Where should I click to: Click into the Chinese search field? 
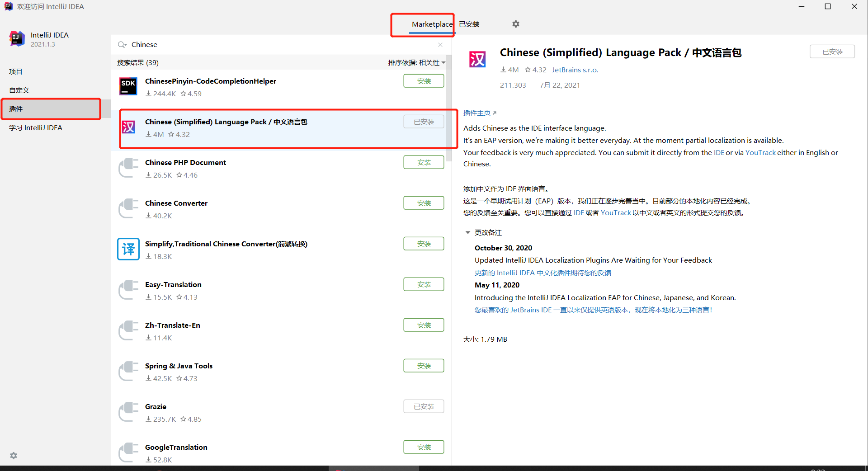(280, 45)
